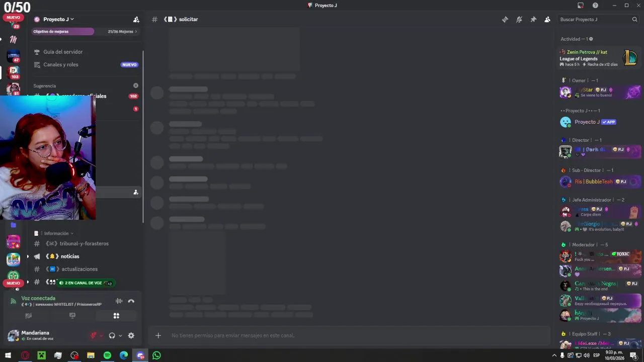
Task: Start screen share from voice panel
Action: tap(72, 316)
